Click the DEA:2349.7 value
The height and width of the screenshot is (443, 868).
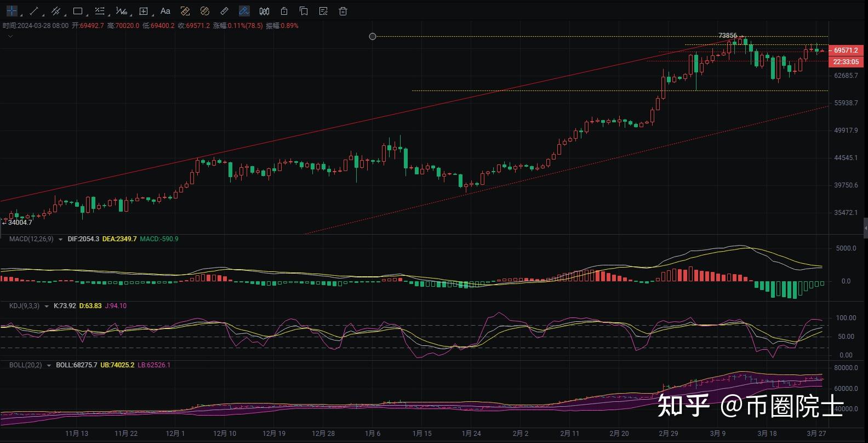tap(119, 239)
